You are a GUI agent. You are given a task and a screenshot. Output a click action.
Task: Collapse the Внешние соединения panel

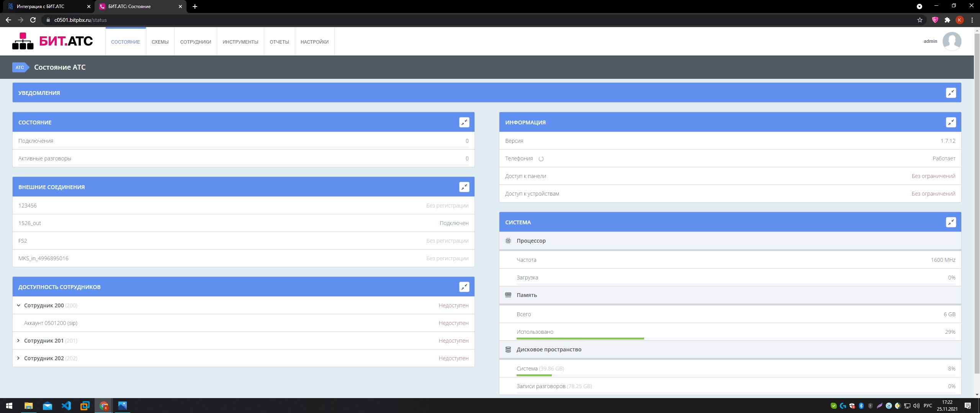[464, 187]
